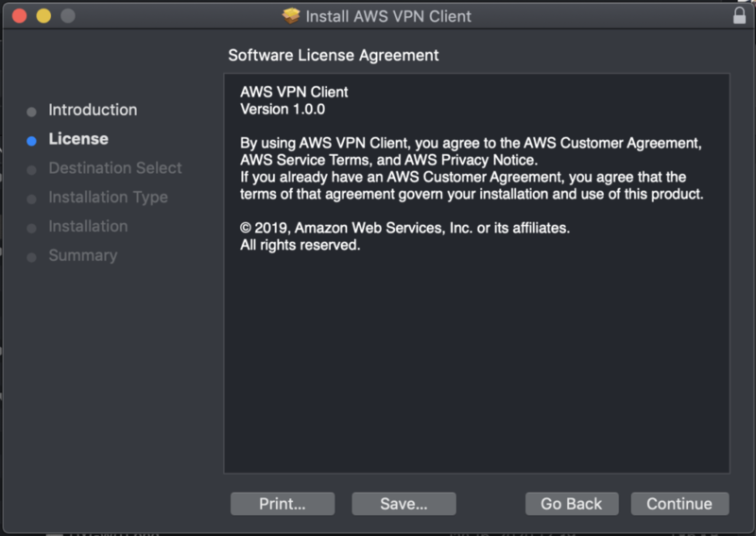Click the Installation Type step
The width and height of the screenshot is (756, 536).
tap(108, 198)
